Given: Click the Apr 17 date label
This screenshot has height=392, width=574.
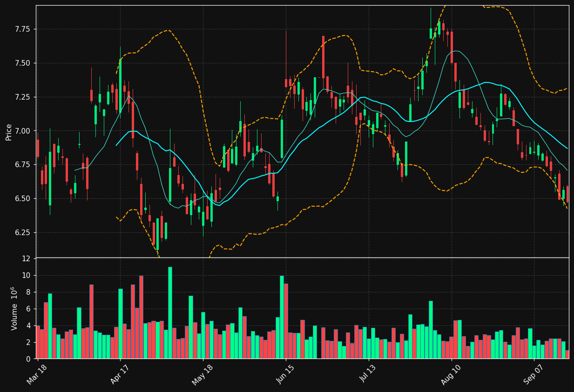Looking at the screenshot, I should (x=120, y=374).
